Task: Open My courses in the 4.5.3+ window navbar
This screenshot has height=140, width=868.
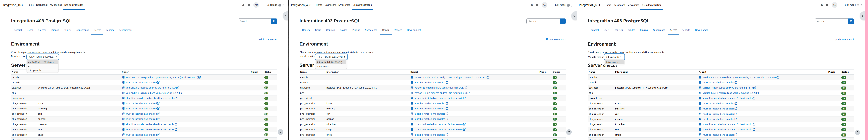Action: coord(344,5)
